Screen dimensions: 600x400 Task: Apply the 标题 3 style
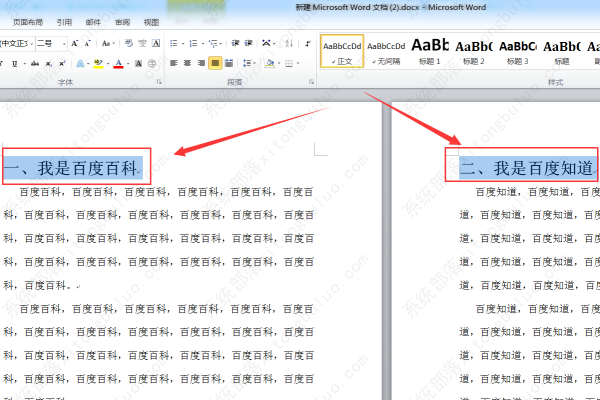tap(517, 51)
